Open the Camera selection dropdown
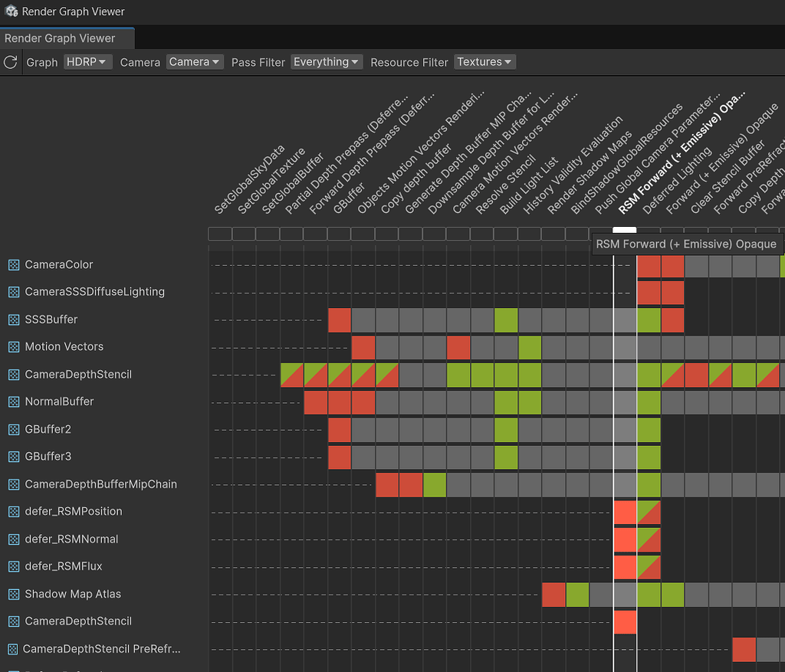 click(x=194, y=62)
